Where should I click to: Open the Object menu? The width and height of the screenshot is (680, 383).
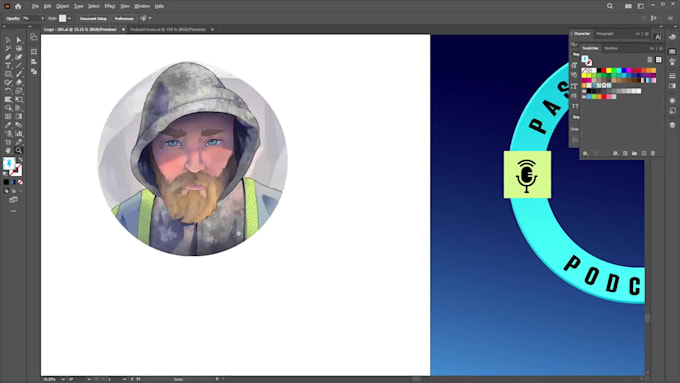(62, 6)
